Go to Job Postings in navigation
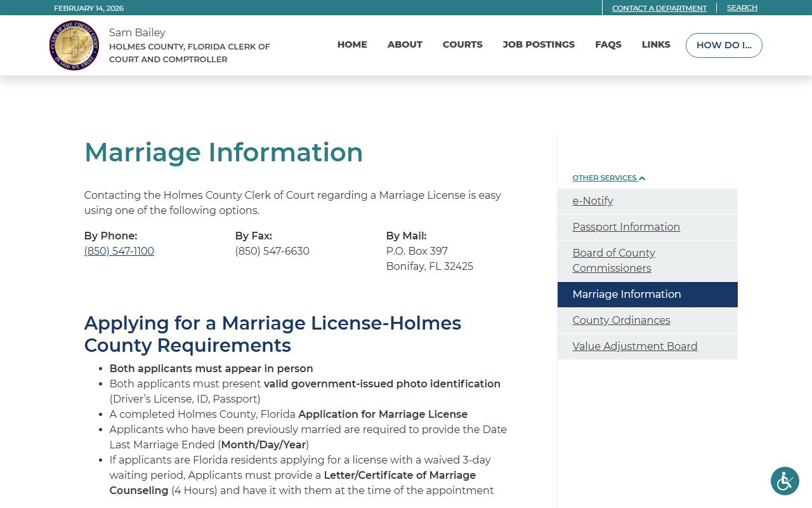812x508 pixels. [539, 44]
